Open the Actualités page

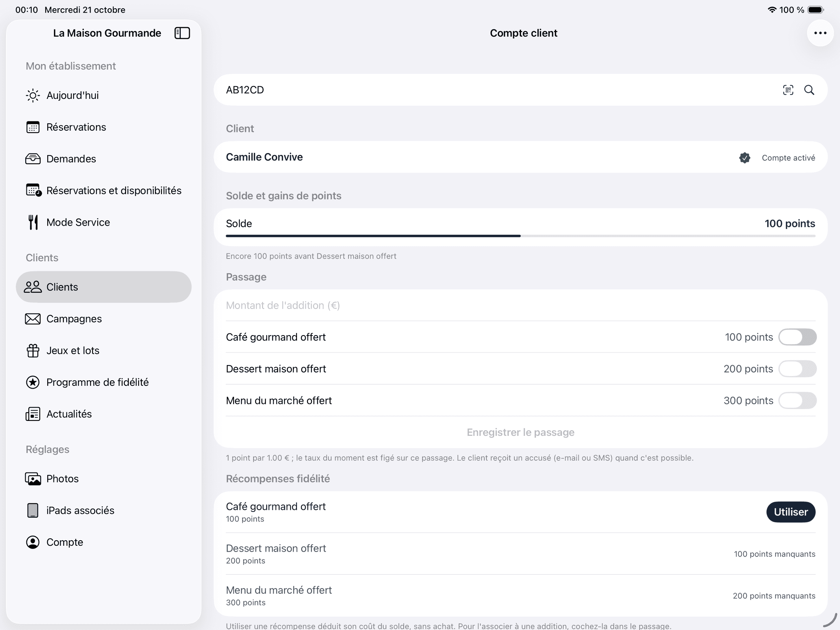pyautogui.click(x=104, y=414)
